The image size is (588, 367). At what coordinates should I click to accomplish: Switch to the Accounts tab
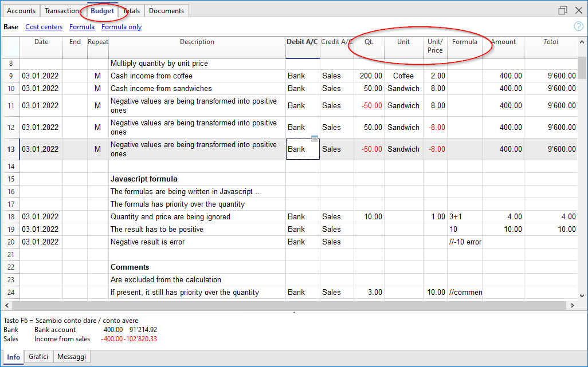click(21, 10)
